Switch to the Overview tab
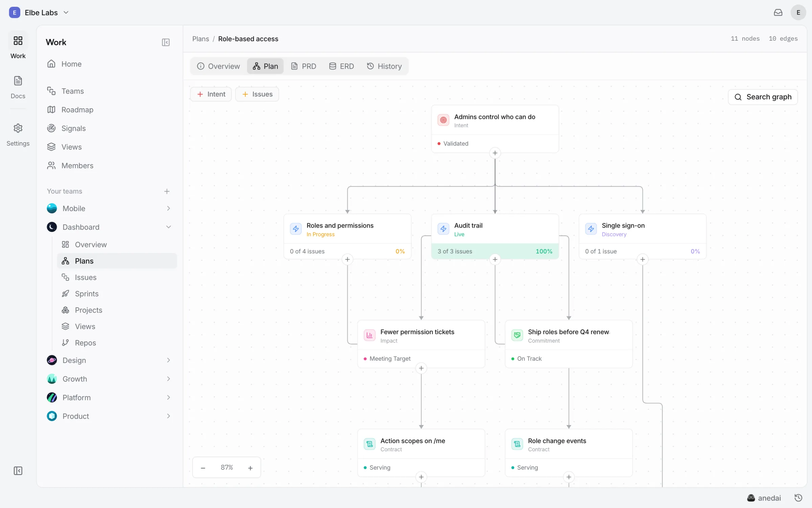Viewport: 812px width, 508px height. click(x=219, y=66)
